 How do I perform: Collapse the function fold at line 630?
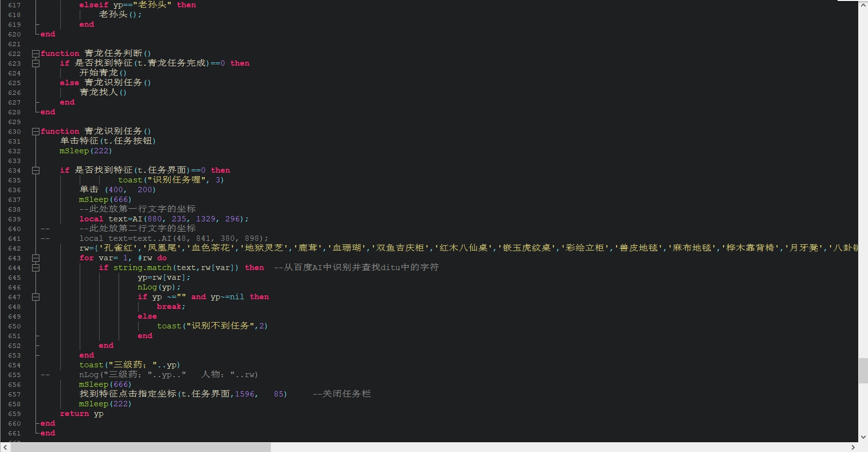35,131
